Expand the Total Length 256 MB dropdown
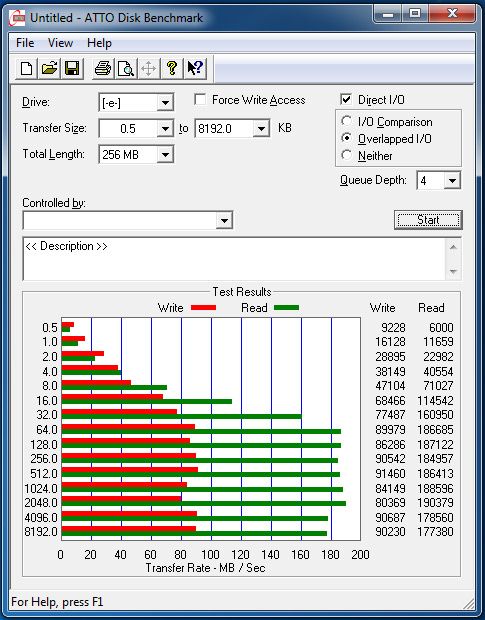The image size is (485, 620). 165,155
